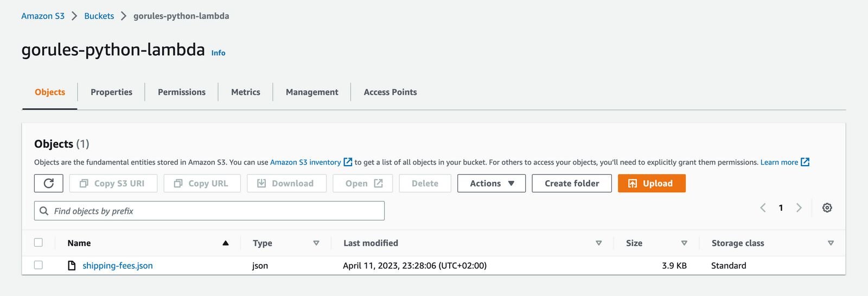Click the Create folder button
This screenshot has height=296, width=868.
tap(572, 184)
